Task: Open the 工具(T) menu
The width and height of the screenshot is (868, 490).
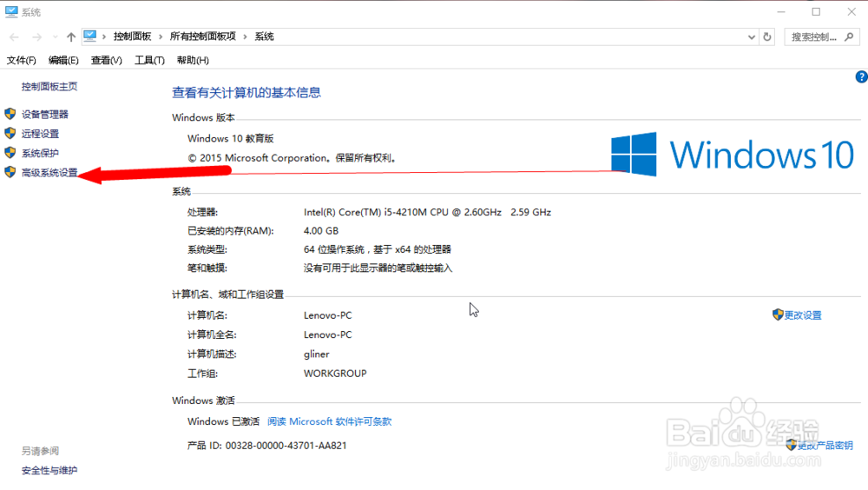Action: 149,61
